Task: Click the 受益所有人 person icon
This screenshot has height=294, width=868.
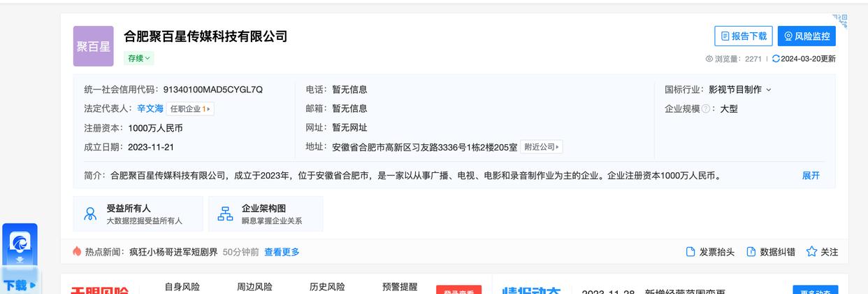Action: (x=90, y=214)
